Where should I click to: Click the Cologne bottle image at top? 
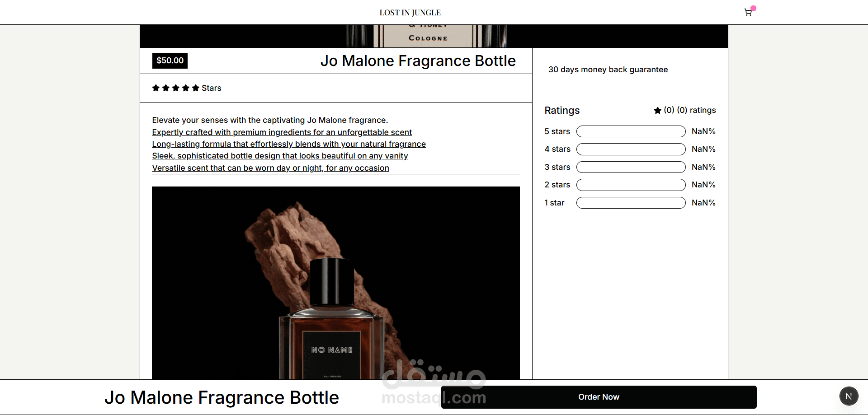click(434, 36)
